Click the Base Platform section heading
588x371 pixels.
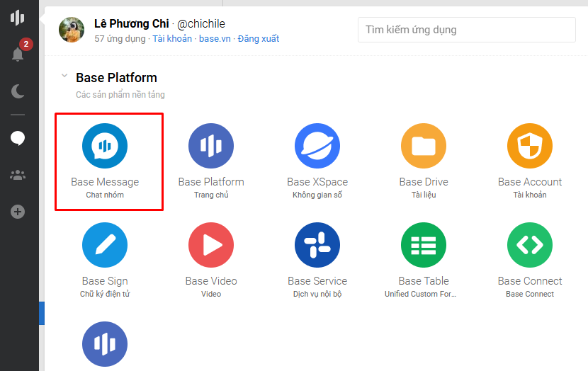coord(116,78)
